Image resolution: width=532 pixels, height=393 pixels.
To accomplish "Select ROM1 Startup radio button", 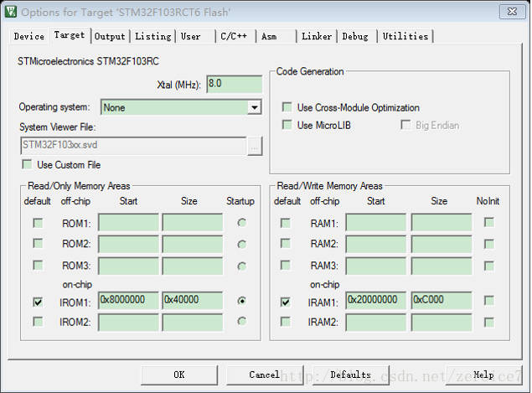I will pos(241,223).
